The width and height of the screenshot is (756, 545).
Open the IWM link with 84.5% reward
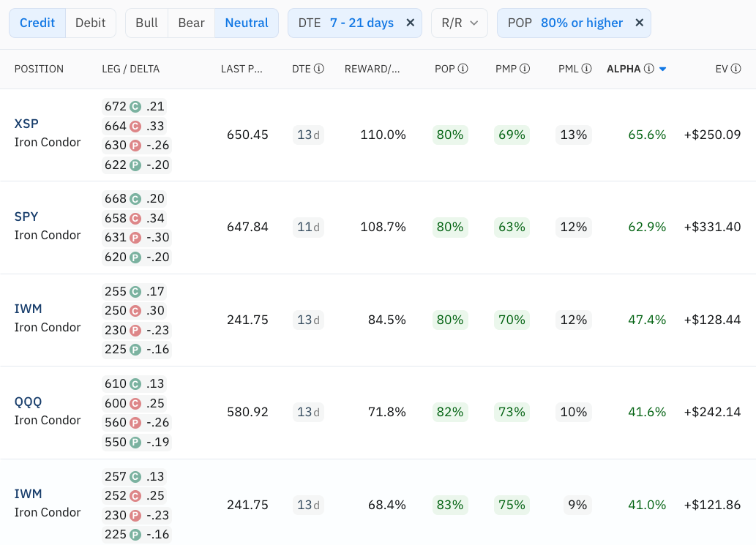click(x=28, y=309)
